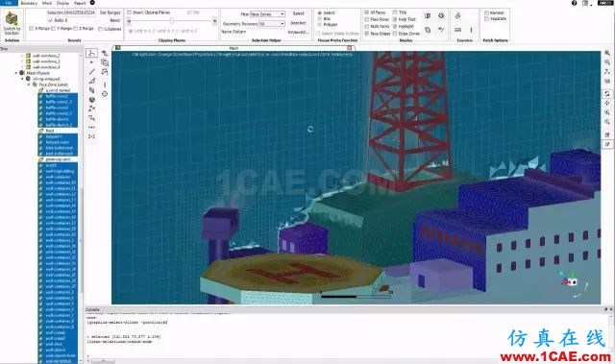Select the Box mouse probe option
Image resolution: width=615 pixels, height=364 pixels.
pos(320,19)
